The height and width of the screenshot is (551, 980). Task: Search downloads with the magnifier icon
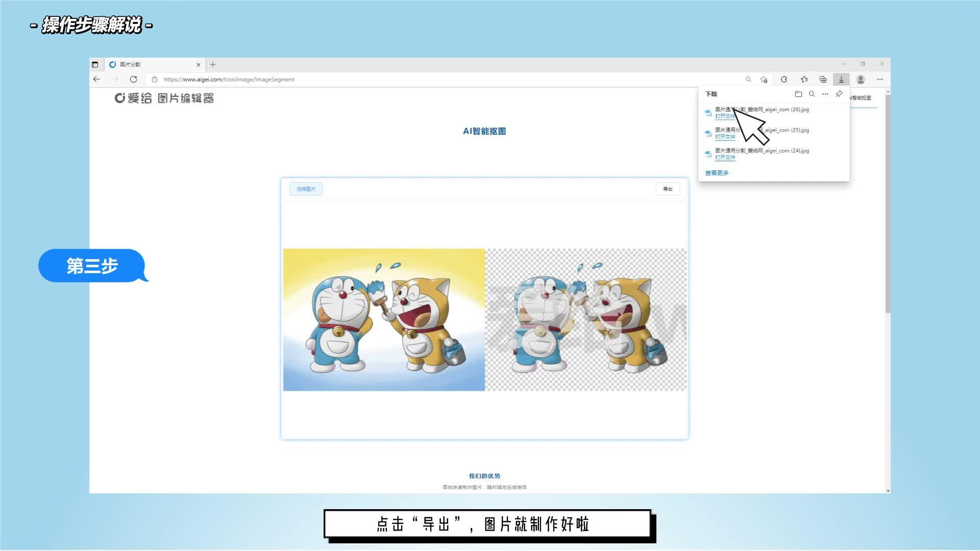tap(812, 94)
